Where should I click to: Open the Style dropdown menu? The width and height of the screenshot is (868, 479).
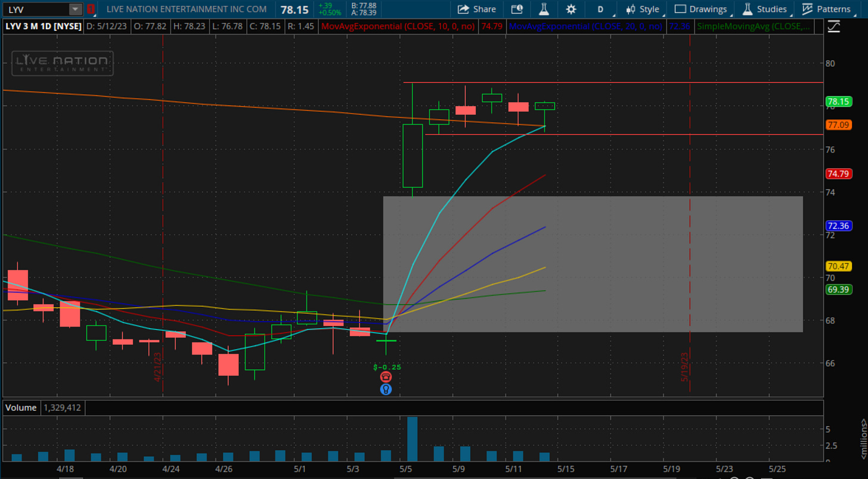click(x=643, y=9)
